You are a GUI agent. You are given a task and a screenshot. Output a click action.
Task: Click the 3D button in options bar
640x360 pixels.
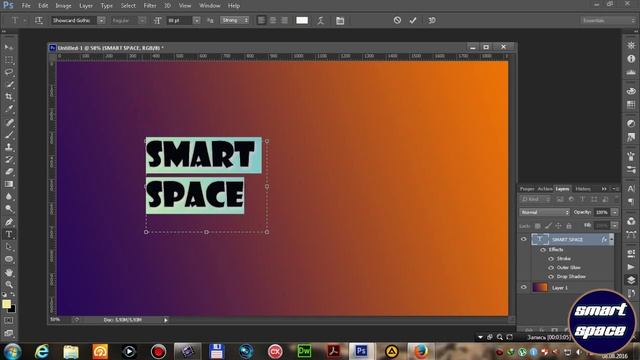pyautogui.click(x=432, y=20)
